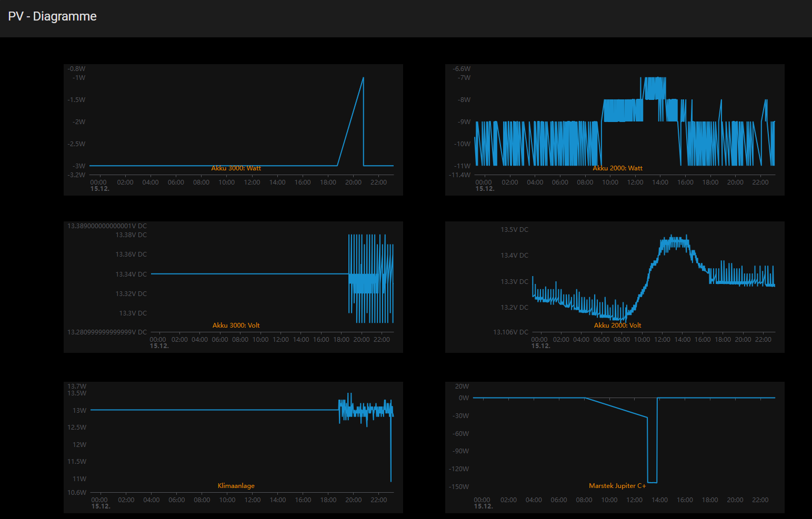This screenshot has height=519, width=812.
Task: Select 18:00 on the Akku 2000 Watt time axis
Action: [x=710, y=182]
